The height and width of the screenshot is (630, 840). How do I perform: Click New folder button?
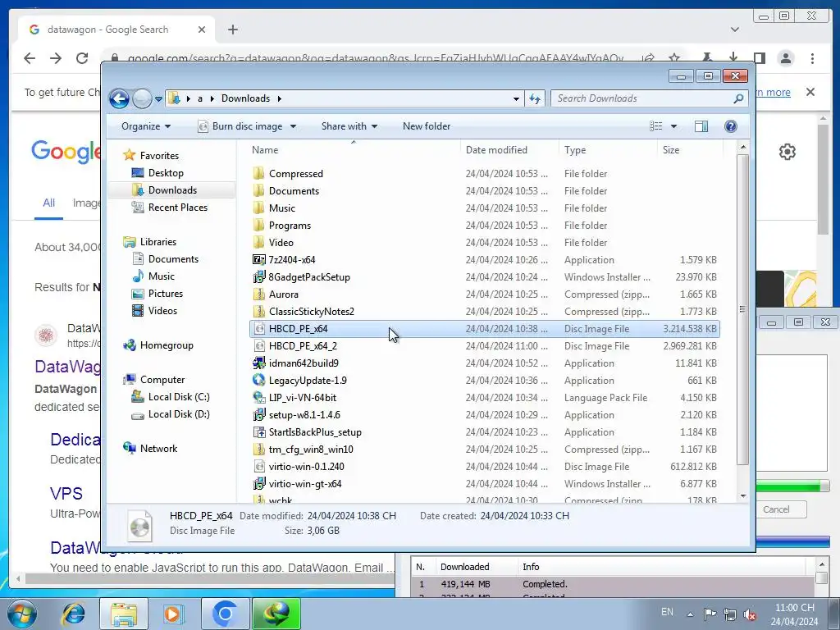pos(427,126)
